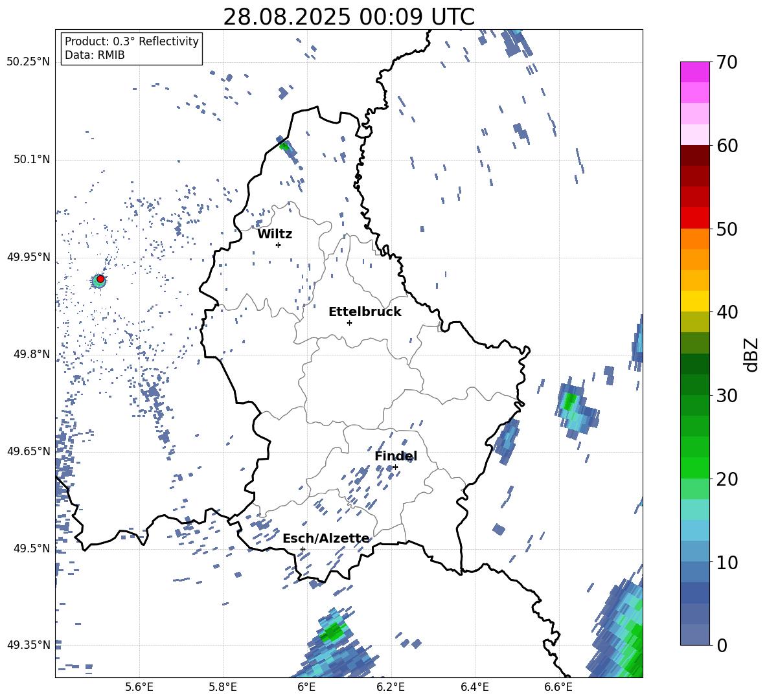Click the dark maroon swatch just below 60 dBZ
The height and width of the screenshot is (700, 767).
(694, 155)
